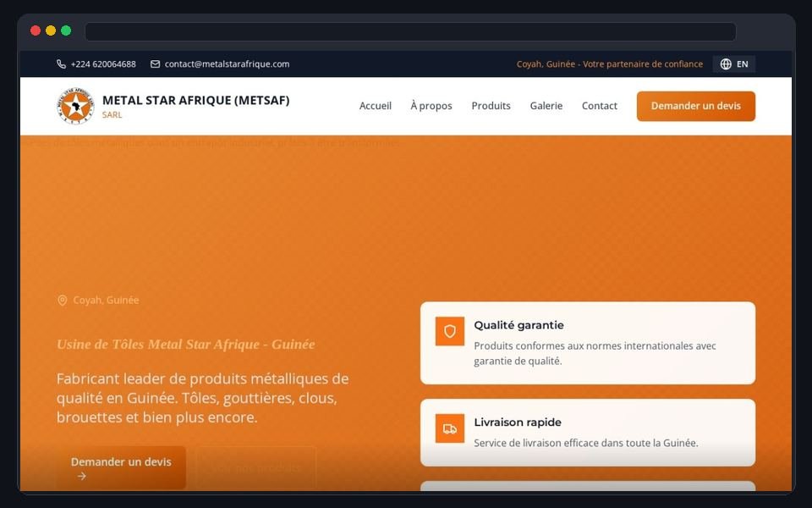Click the globe icon in the language switcher

click(726, 64)
